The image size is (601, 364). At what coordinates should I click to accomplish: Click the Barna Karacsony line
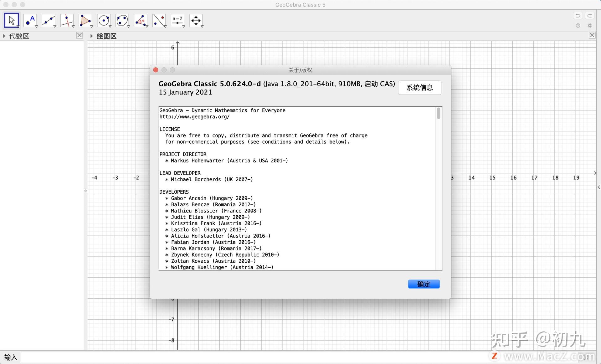[x=213, y=248]
